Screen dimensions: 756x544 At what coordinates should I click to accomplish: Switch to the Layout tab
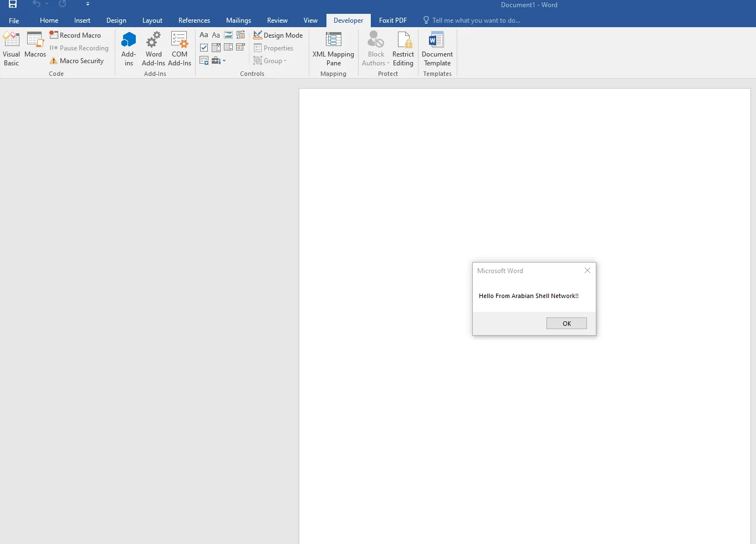(152, 20)
